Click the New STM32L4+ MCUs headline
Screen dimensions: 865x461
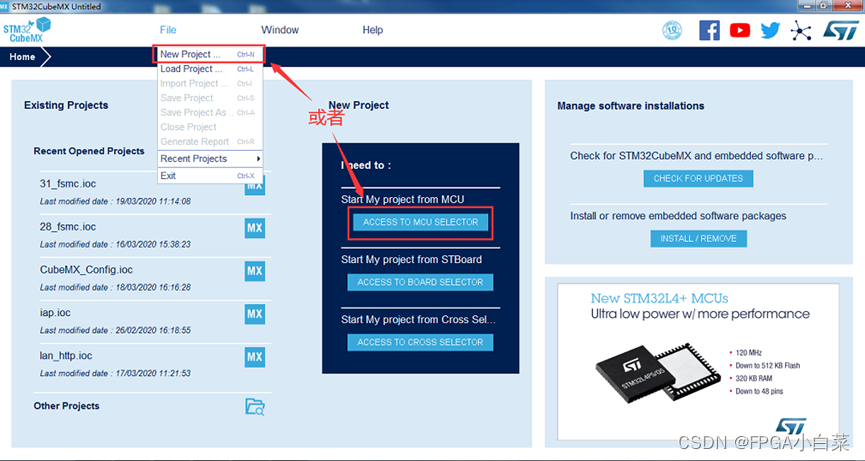point(659,298)
